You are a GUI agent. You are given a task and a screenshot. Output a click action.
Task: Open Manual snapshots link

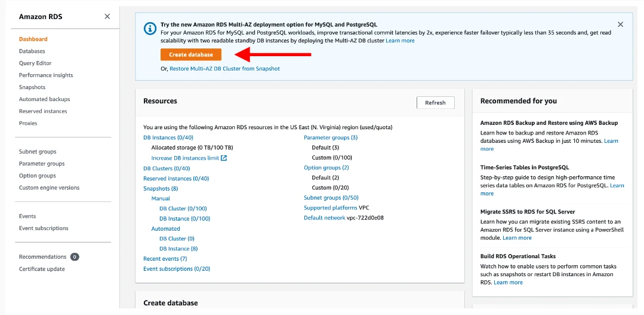click(x=161, y=198)
